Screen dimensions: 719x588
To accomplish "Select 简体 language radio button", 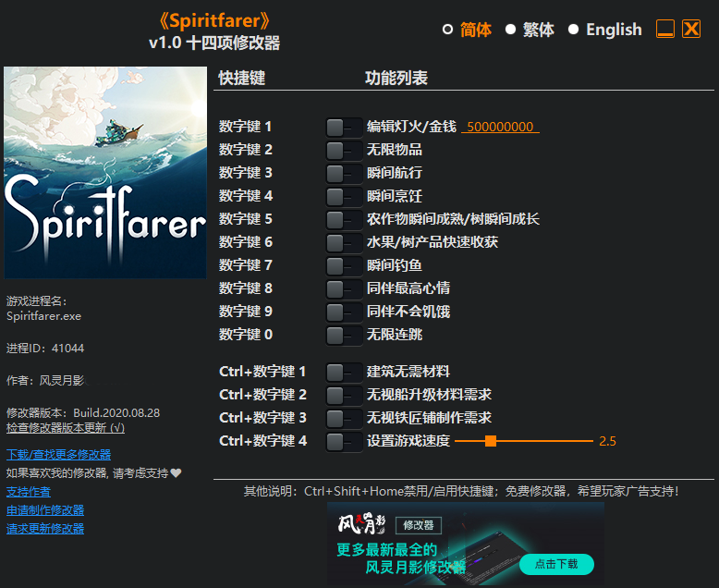I will pyautogui.click(x=448, y=30).
